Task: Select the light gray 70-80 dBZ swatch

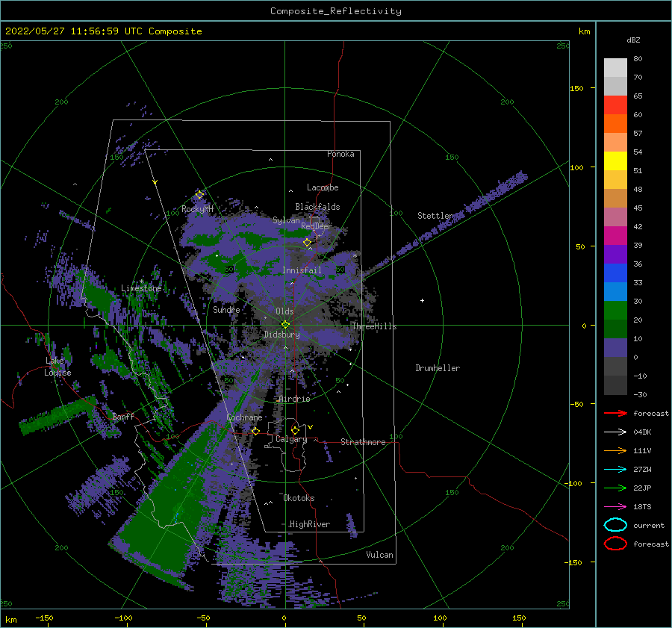Action: click(615, 68)
